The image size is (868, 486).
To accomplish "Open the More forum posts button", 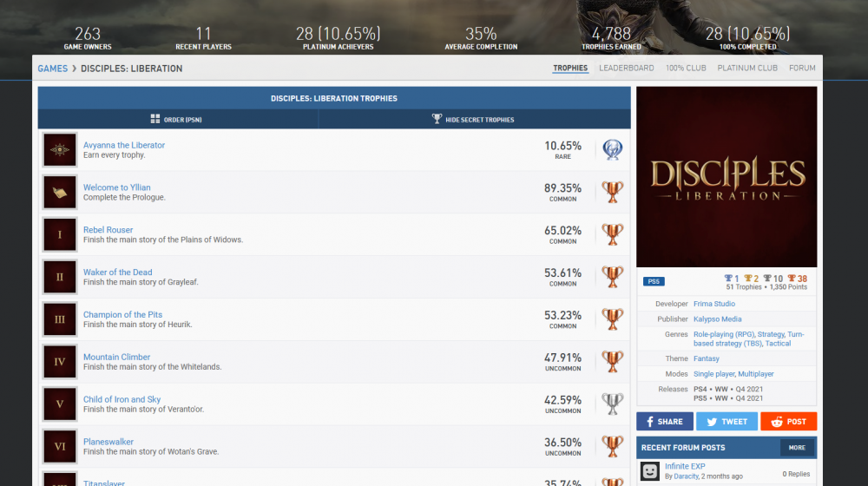I will [797, 448].
